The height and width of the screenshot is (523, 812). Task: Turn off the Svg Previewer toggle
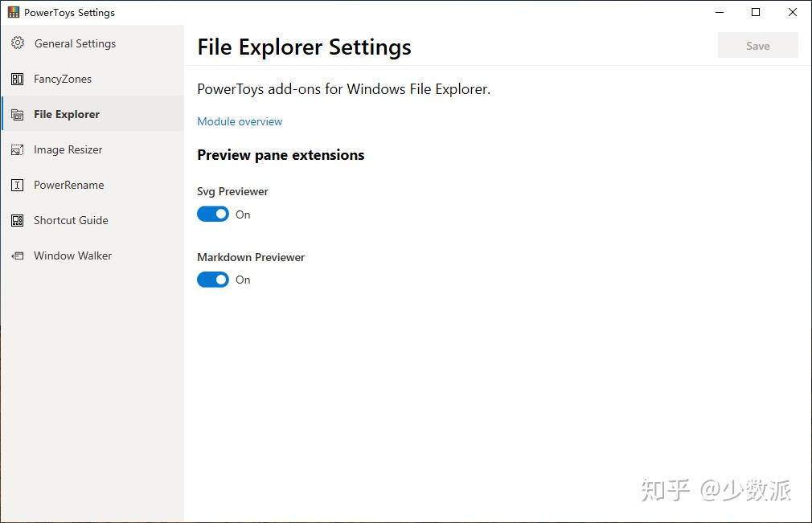pos(213,215)
